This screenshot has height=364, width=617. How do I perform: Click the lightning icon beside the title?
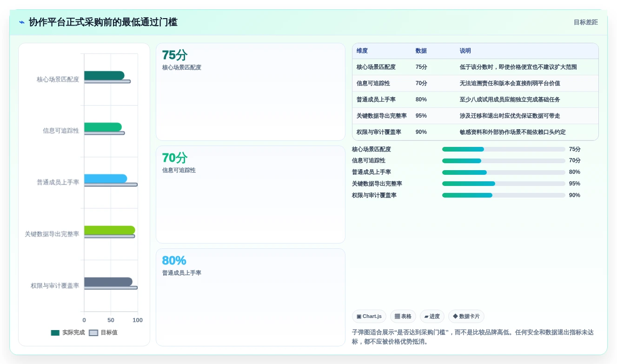pyautogui.click(x=22, y=22)
